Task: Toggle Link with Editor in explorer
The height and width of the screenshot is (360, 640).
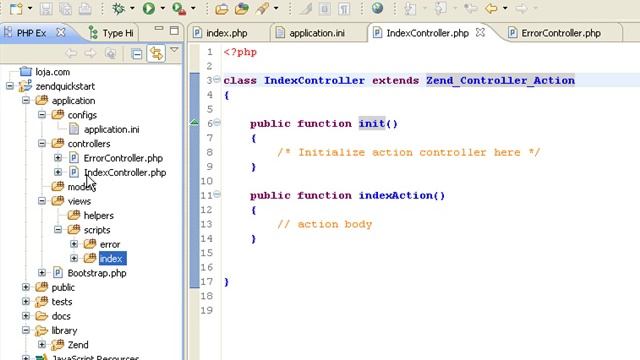Action: [156, 53]
